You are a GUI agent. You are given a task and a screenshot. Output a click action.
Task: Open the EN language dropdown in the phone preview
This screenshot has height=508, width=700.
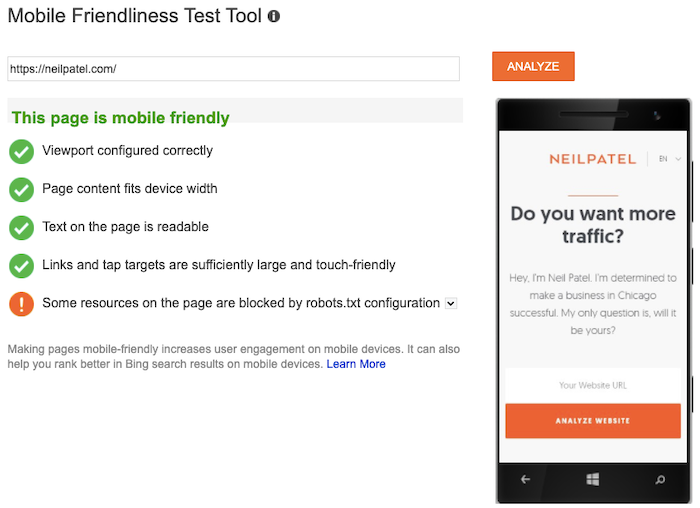coord(670,159)
